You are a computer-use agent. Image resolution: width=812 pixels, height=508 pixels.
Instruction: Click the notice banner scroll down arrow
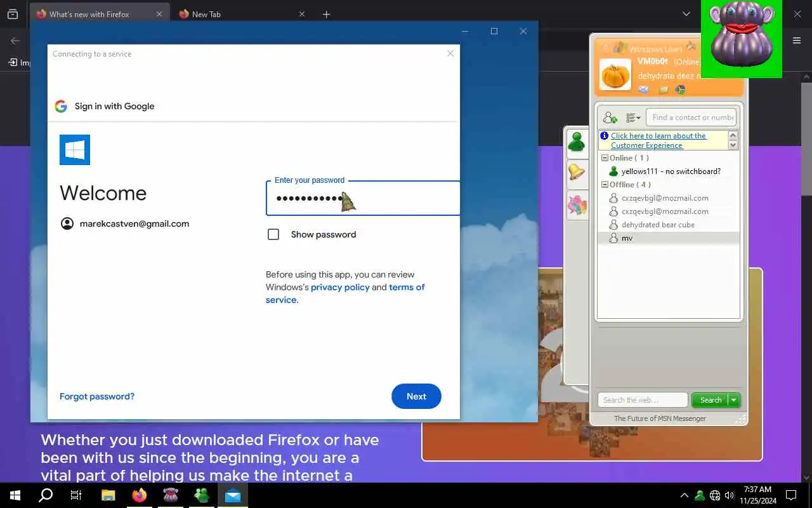(733, 145)
